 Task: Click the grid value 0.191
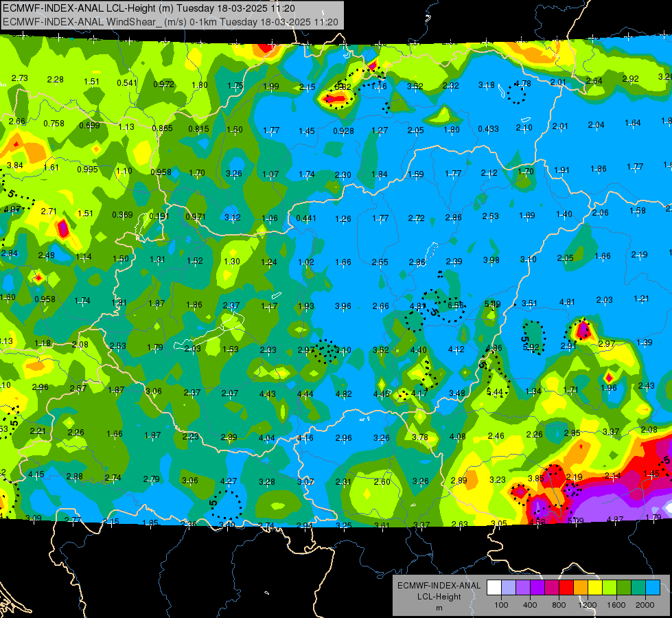coord(159,216)
